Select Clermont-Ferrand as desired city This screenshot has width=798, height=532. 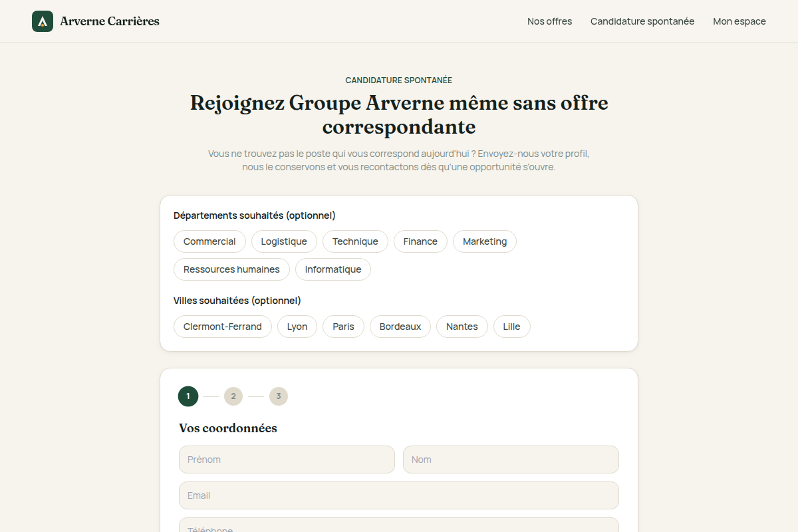tap(223, 327)
